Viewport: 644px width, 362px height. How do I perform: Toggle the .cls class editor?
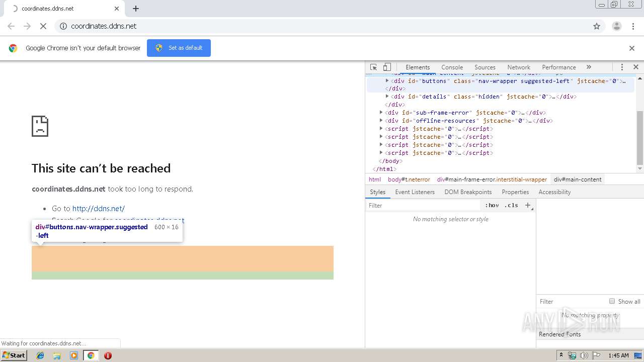(511, 206)
